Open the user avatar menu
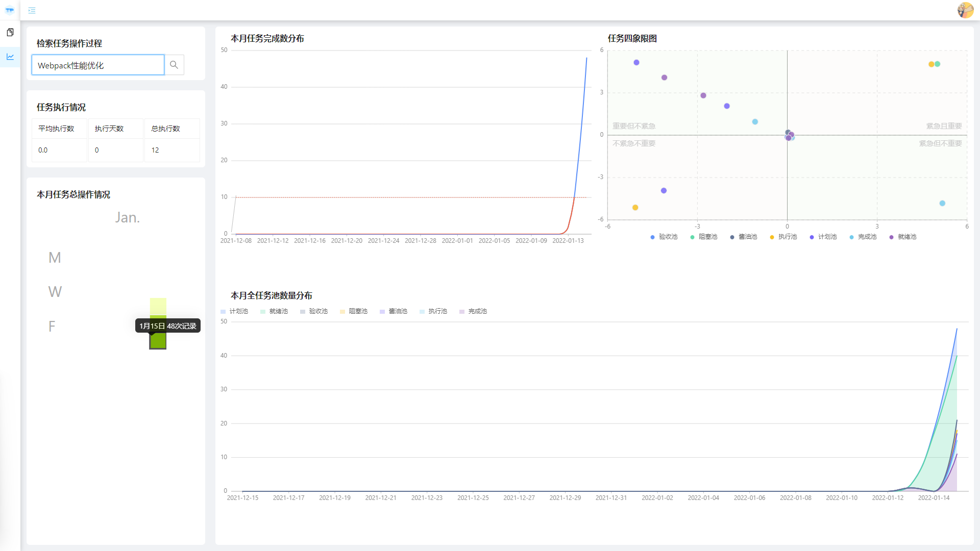The width and height of the screenshot is (980, 551). (x=965, y=10)
